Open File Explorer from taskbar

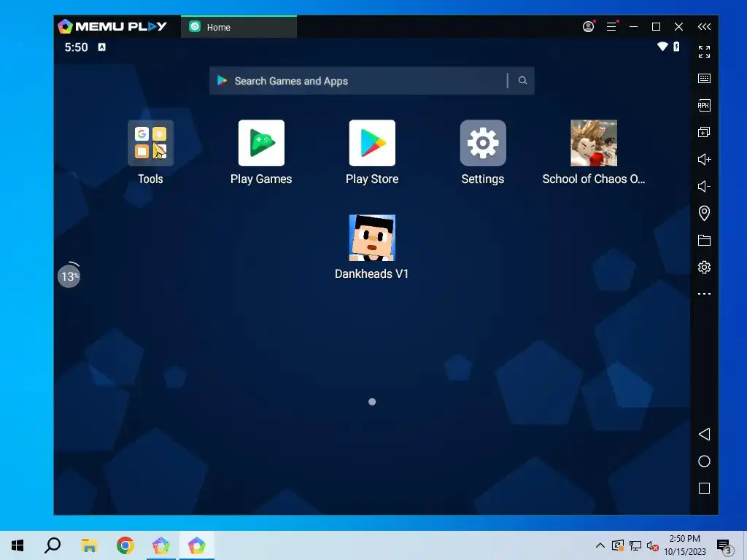[89, 545]
